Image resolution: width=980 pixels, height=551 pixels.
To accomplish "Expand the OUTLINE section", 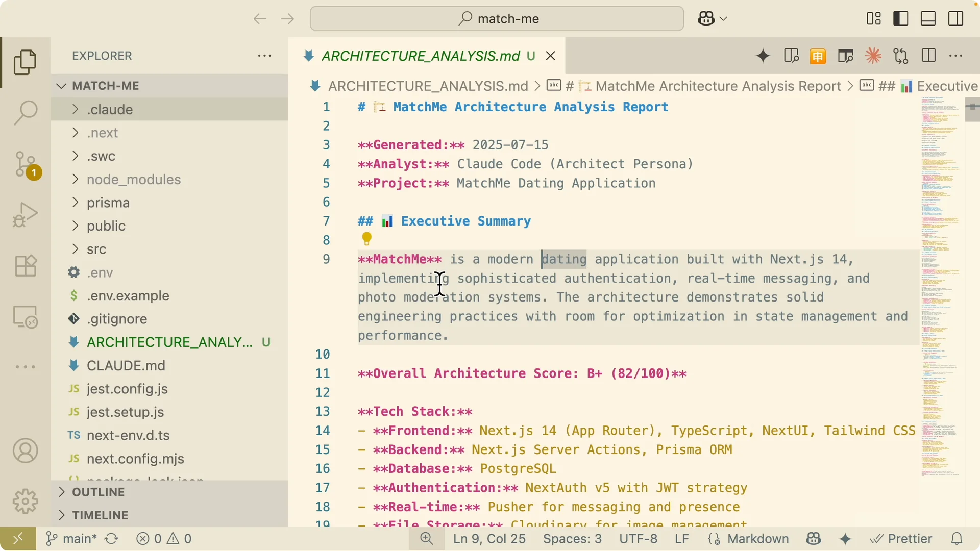I will 169,492.
